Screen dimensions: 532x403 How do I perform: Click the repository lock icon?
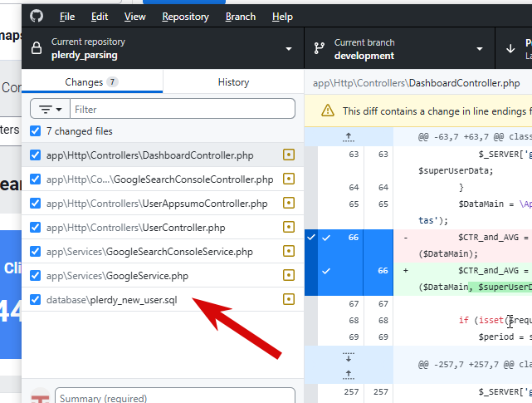pos(37,48)
